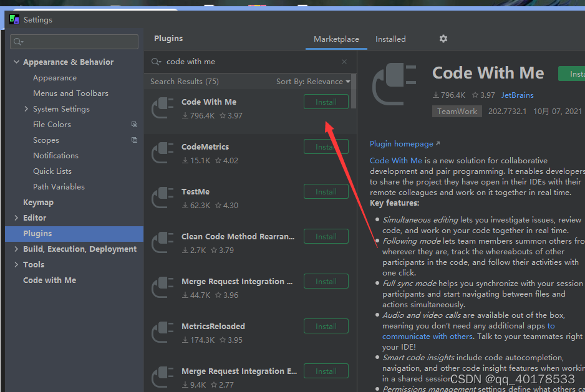The image size is (585, 392).
Task: Open the Plugin homepage link
Action: 404,143
